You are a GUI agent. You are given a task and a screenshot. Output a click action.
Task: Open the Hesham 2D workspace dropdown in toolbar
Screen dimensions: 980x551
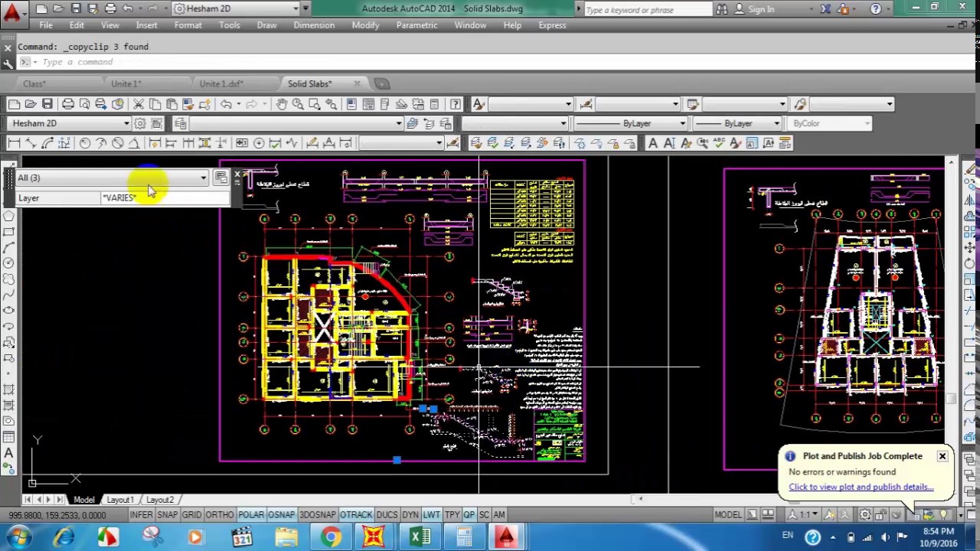[x=70, y=123]
